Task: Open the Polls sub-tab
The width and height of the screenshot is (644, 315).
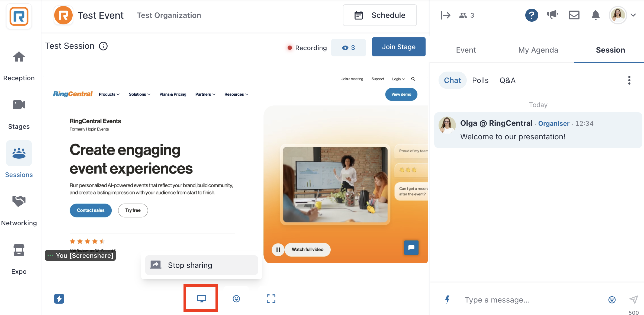Action: point(480,80)
